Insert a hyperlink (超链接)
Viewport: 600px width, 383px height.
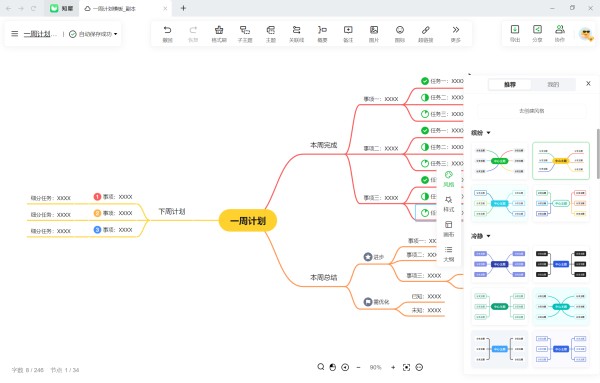[x=426, y=34]
